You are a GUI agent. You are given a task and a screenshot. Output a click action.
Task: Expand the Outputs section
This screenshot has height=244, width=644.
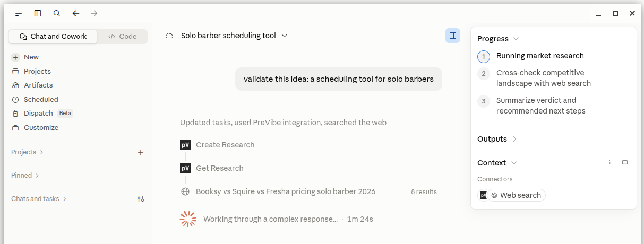coord(497,139)
